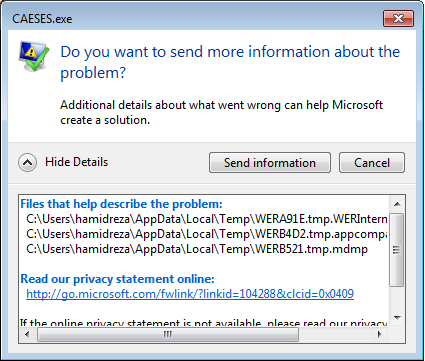Click the horizontal scrollbar right arrow
This screenshot has width=425, height=361.
point(379,334)
